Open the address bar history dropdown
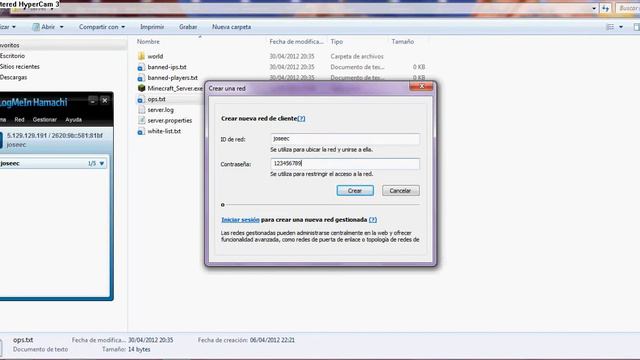640x360 pixels. (594, 8)
